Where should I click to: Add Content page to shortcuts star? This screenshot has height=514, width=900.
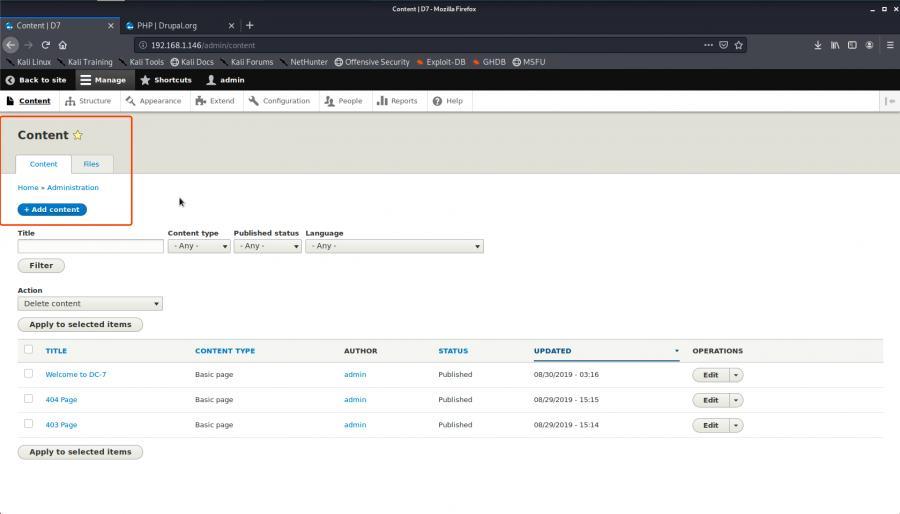coord(78,135)
